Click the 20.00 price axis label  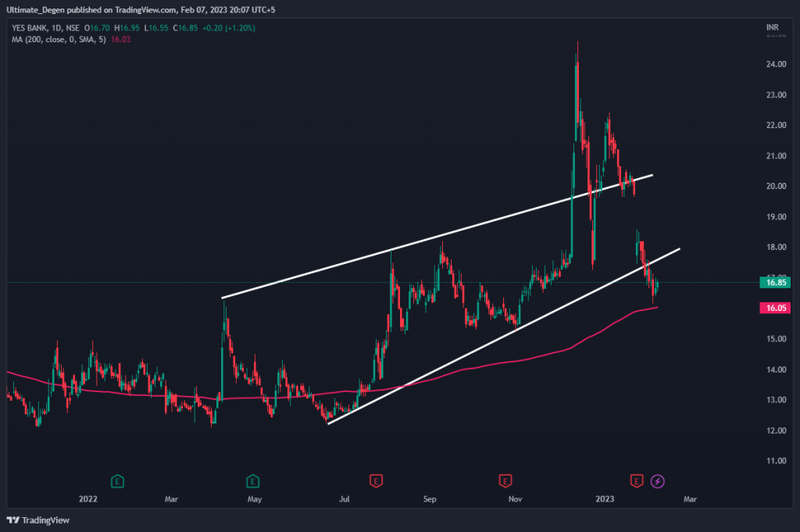click(x=776, y=186)
